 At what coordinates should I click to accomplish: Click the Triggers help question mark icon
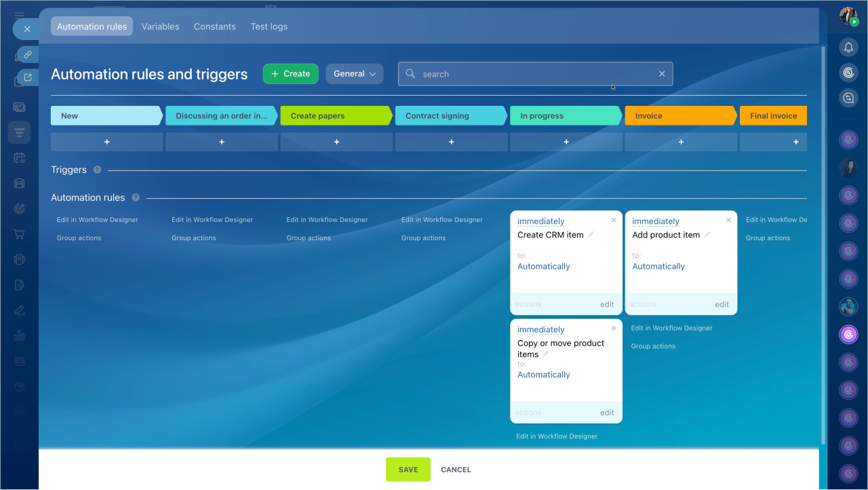click(x=97, y=170)
